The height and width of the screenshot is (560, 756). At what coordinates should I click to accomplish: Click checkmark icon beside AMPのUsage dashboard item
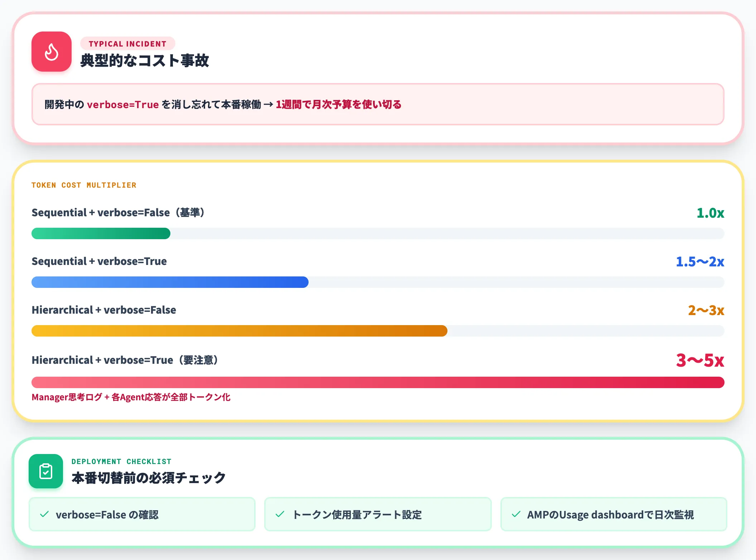516,515
